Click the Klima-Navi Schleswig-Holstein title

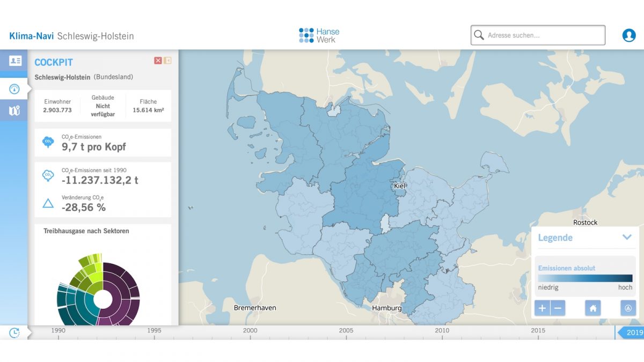(71, 36)
